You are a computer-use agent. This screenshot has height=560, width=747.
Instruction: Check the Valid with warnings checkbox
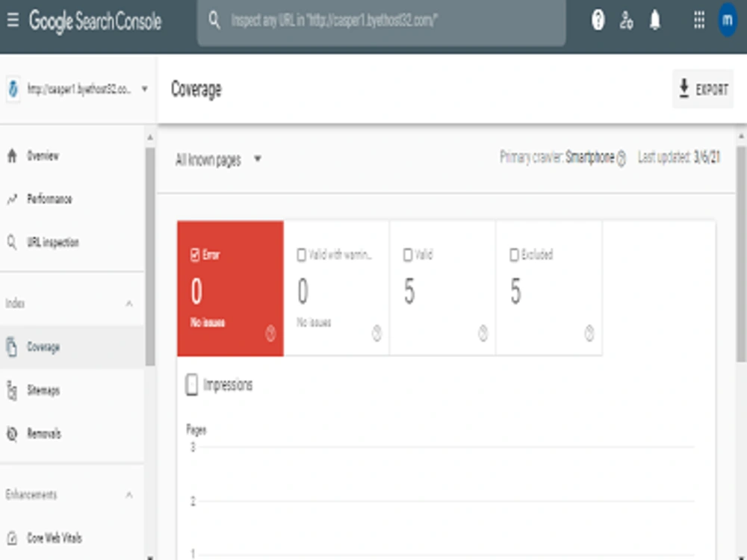(301, 255)
